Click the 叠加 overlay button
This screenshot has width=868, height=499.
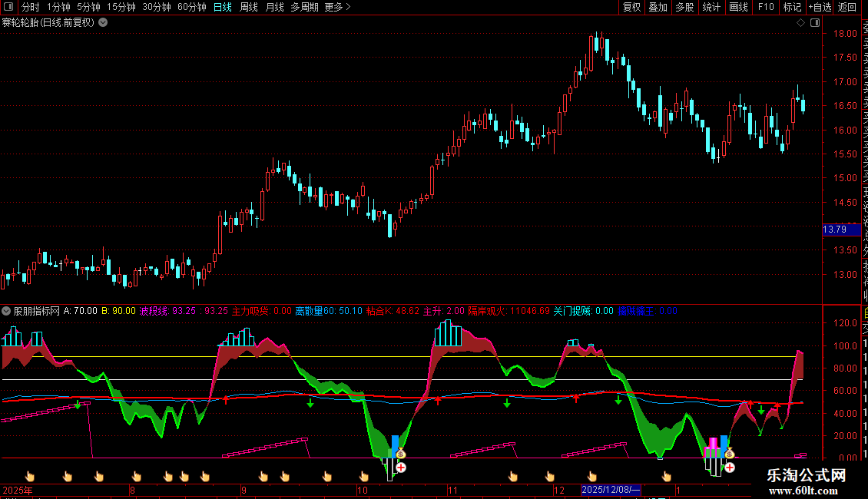click(x=658, y=7)
